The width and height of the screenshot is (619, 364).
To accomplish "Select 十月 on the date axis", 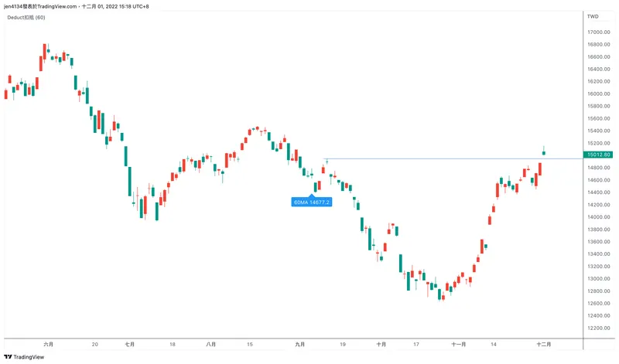I will tap(381, 344).
